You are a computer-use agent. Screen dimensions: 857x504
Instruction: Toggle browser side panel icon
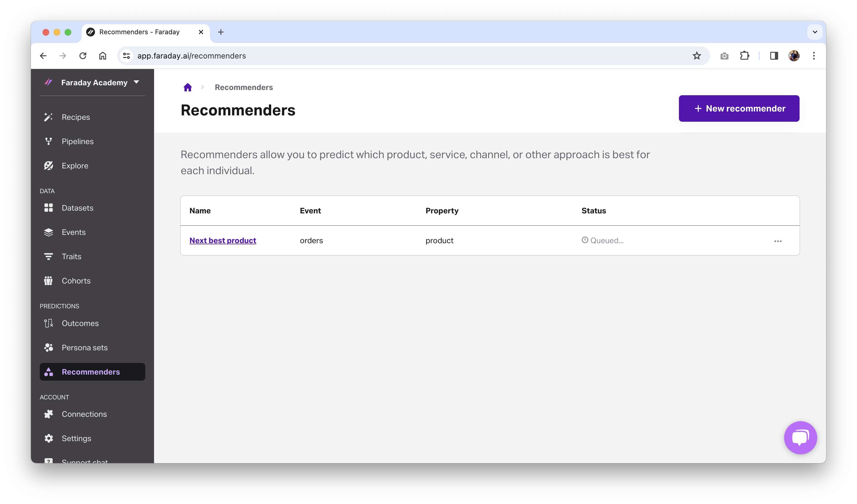(x=774, y=56)
